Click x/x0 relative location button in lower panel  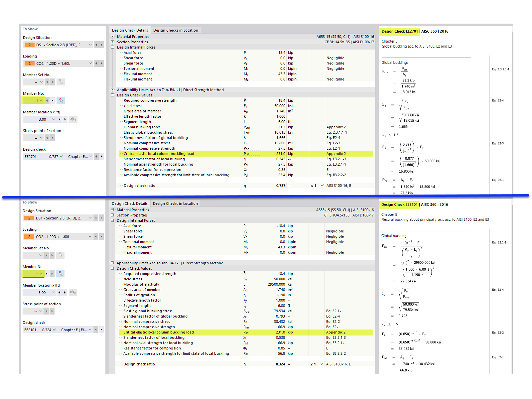[73, 292]
